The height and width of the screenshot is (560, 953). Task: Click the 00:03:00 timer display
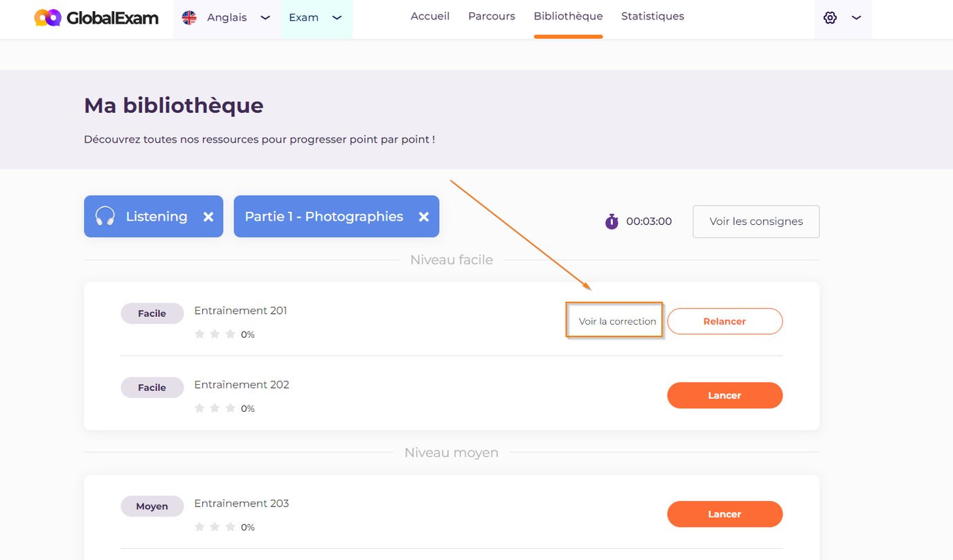pyautogui.click(x=648, y=221)
